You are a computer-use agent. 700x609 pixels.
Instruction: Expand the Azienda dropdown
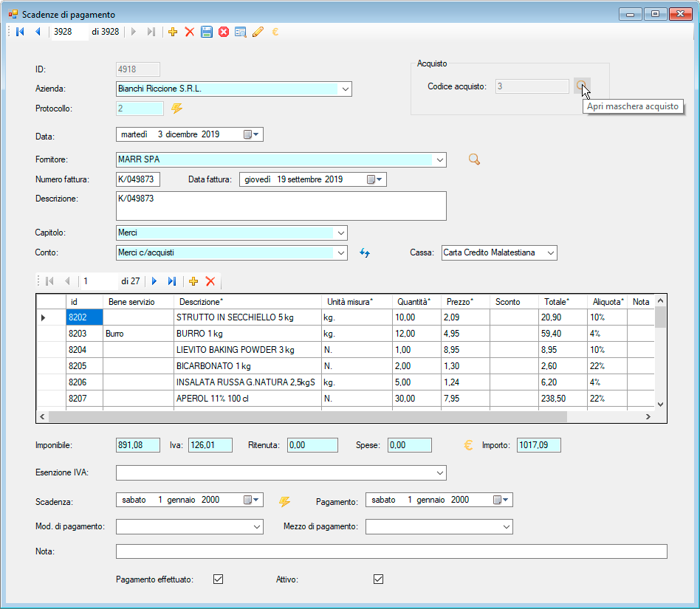click(x=345, y=89)
